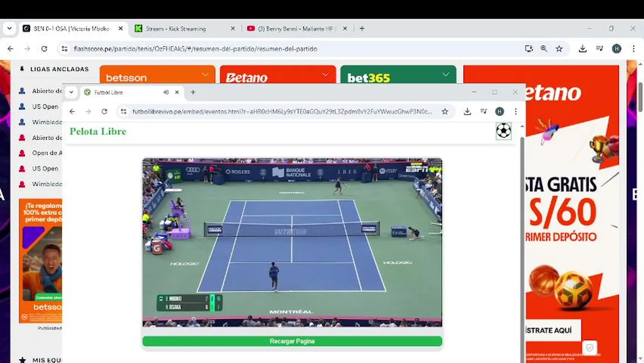This screenshot has height=363, width=644.
Task: Open tab search dropdown in Futbol Libre window
Action: (x=71, y=92)
